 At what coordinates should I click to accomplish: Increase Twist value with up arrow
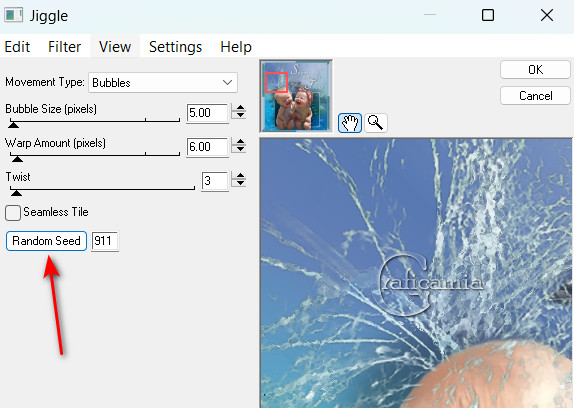coord(240,176)
